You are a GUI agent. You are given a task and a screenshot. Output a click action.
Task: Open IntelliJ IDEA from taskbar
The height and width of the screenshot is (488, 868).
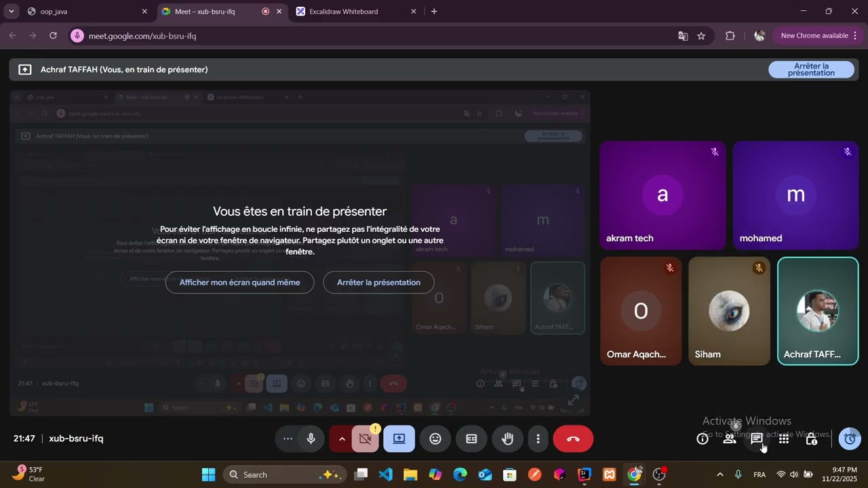584,474
